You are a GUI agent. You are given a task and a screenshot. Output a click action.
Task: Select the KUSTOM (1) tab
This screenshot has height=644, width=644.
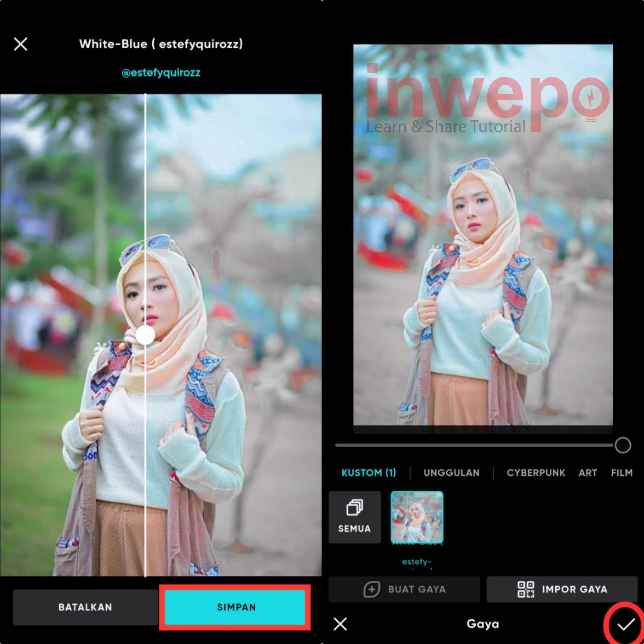tap(369, 473)
